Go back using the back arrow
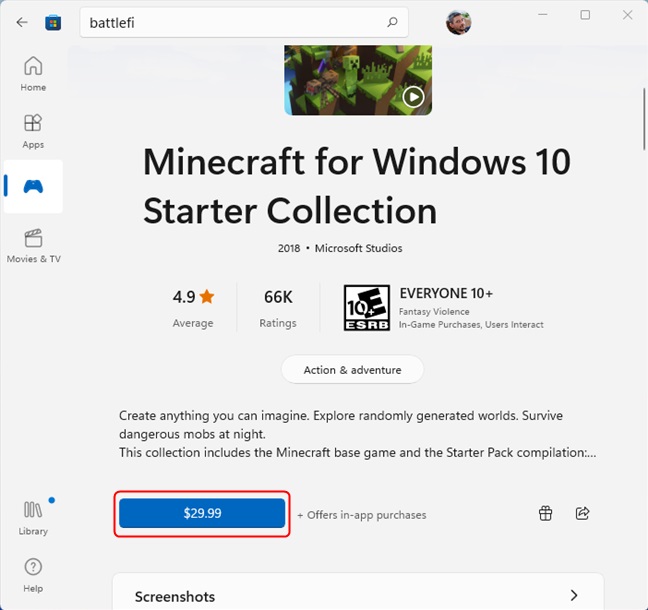Image resolution: width=648 pixels, height=610 pixels. point(21,22)
